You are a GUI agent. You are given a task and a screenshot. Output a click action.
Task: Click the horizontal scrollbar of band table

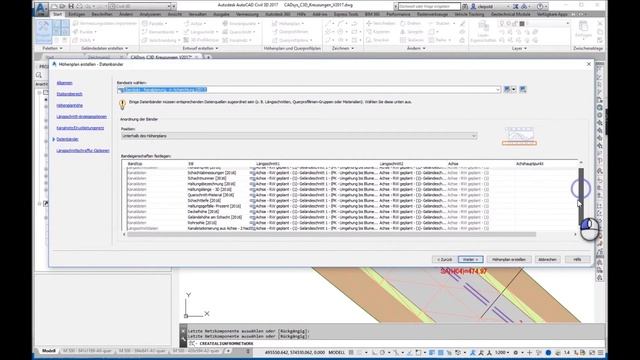pyautogui.click(x=331, y=234)
